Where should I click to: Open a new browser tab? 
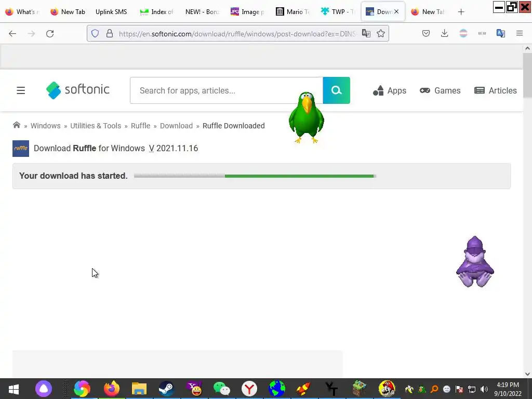pyautogui.click(x=461, y=12)
